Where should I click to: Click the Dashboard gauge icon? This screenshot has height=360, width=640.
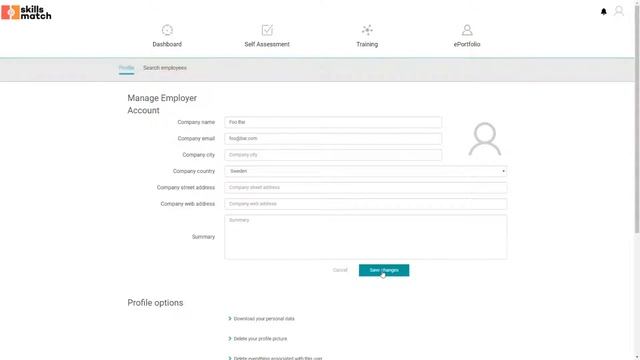(167, 30)
